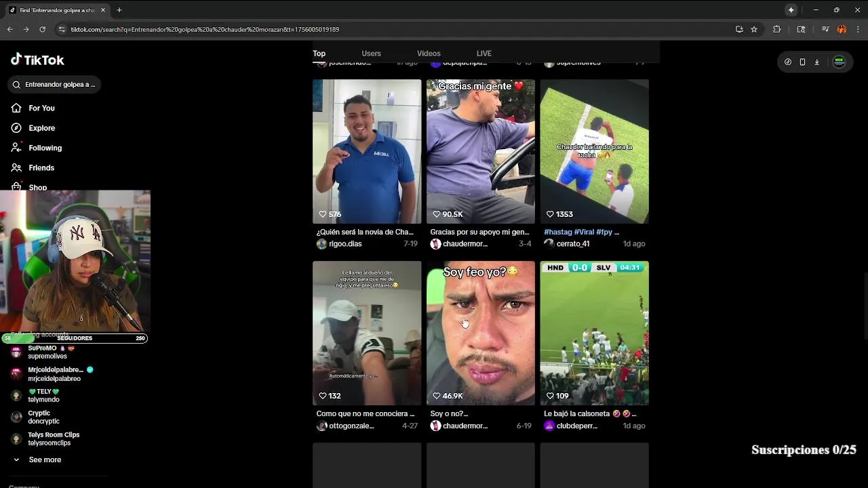Click the browser forward arrow
The height and width of the screenshot is (488, 868).
click(x=26, y=29)
